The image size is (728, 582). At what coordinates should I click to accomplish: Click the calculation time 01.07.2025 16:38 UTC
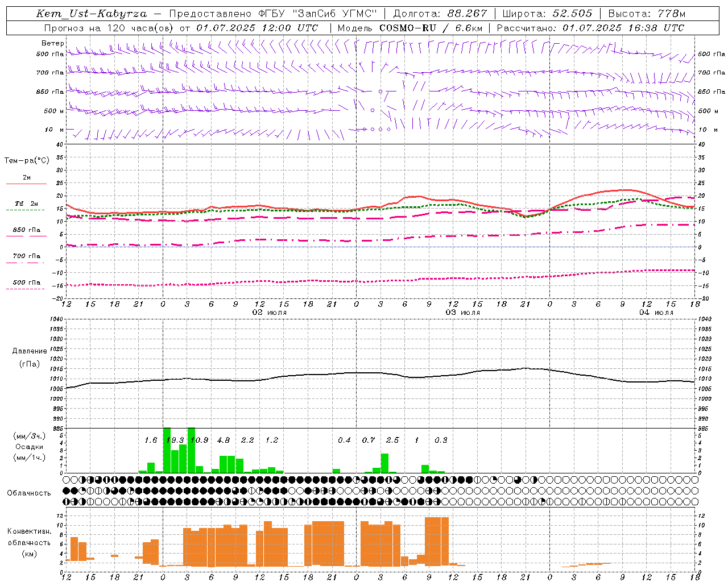(623, 28)
